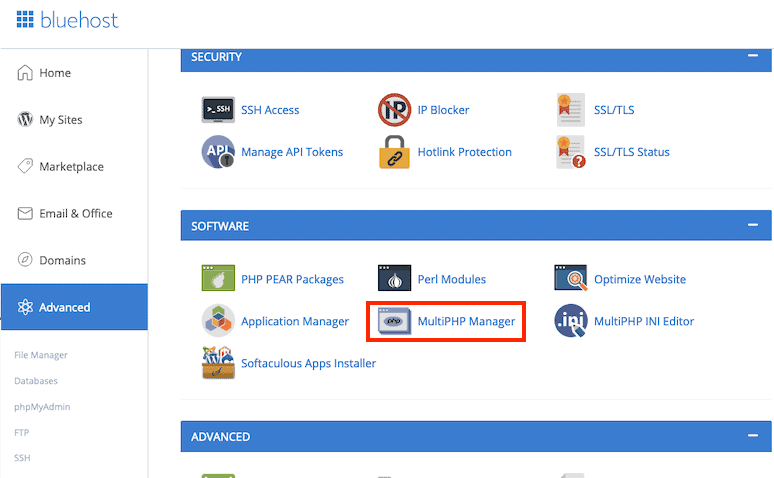
Task: Click the PHP PEAR Packages pear icon
Action: (x=218, y=278)
